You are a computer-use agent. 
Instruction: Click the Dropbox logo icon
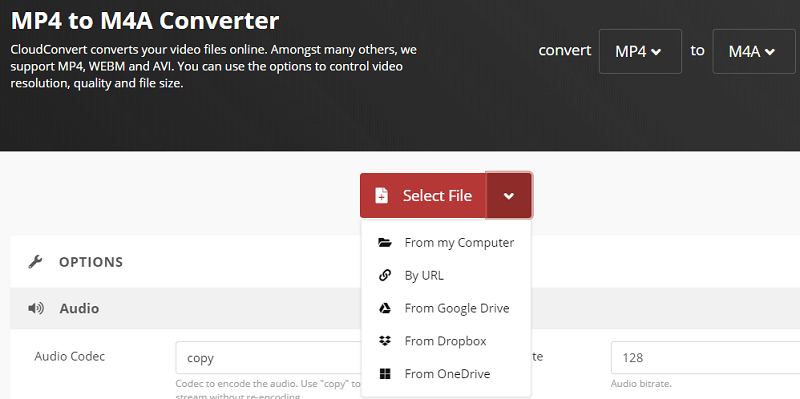click(x=385, y=341)
